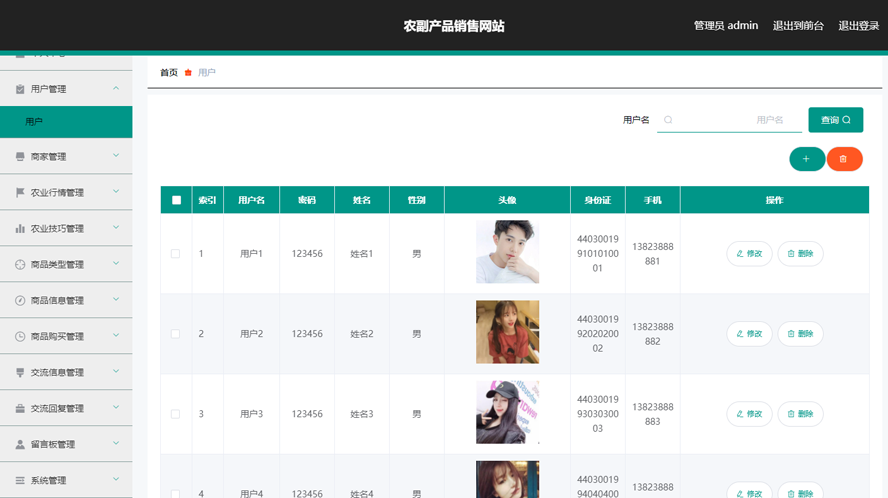The image size is (888, 498).
Task: Select the checkbox for row 用户2
Action: [x=176, y=334]
